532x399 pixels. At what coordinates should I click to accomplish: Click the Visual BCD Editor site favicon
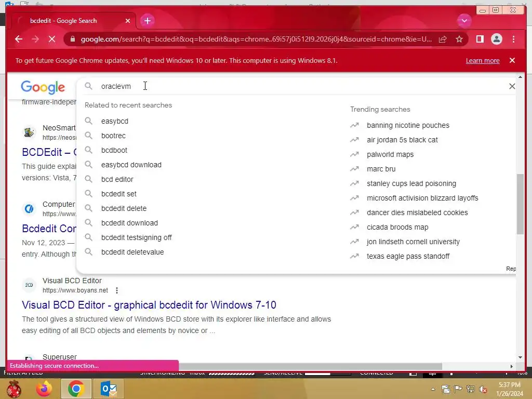[29, 285]
